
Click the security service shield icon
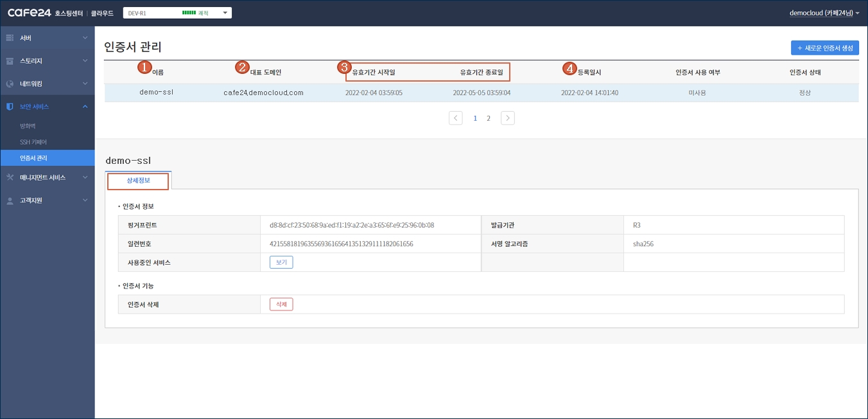[10, 107]
